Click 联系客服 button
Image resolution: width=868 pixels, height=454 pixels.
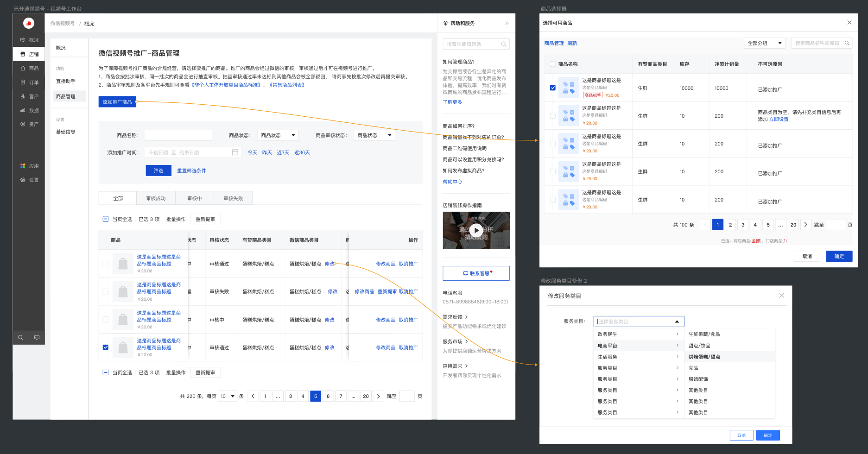click(476, 273)
